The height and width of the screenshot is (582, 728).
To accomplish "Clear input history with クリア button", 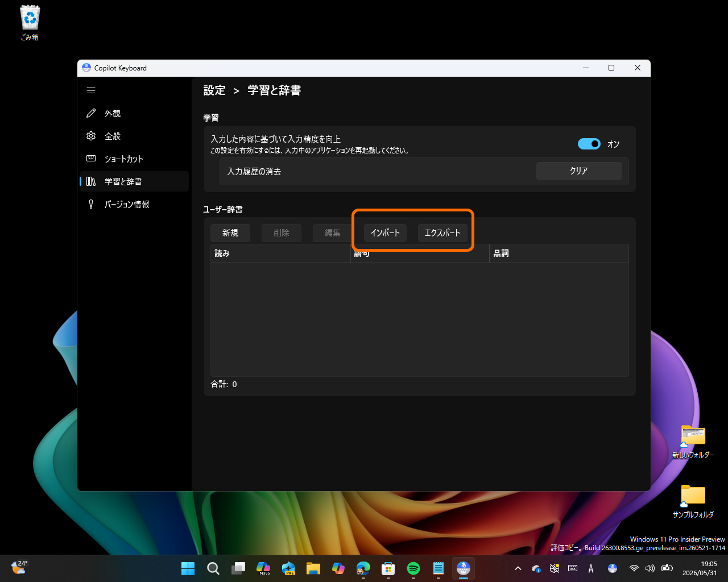I will (x=579, y=171).
